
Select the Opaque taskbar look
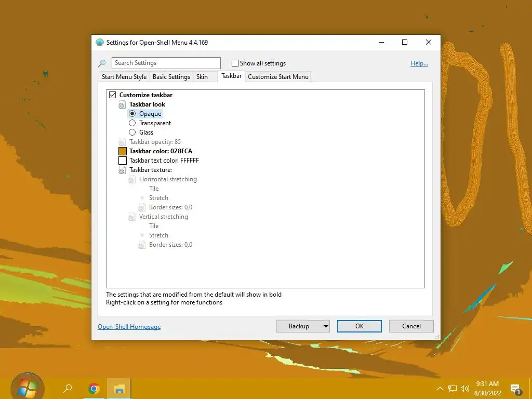132,114
